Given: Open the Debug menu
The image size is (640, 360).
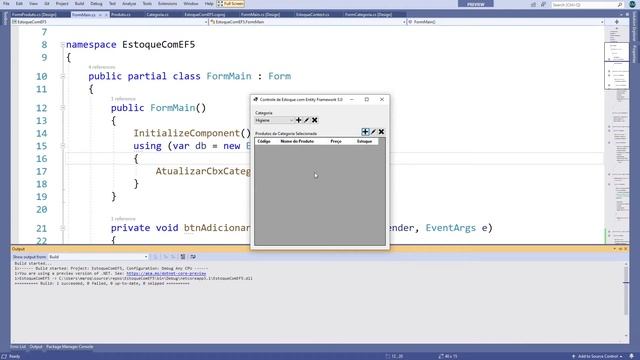Looking at the screenshot, I should (x=96, y=4).
